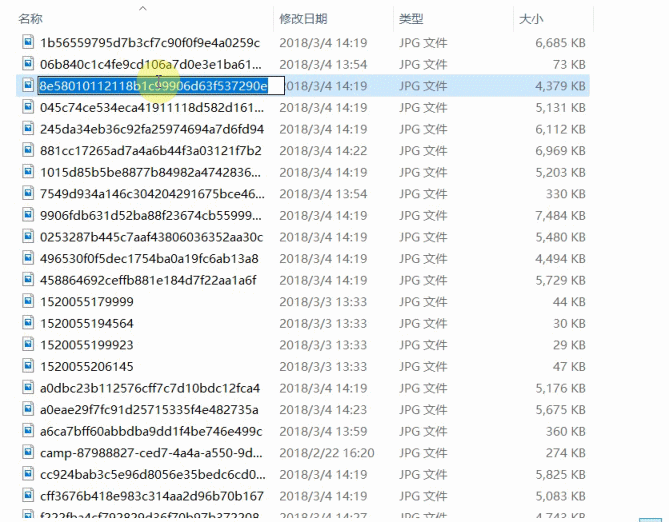Select file name 9906fdb631d52ba88f23674cb55999
Image resolution: width=669 pixels, height=522 pixels.
pos(151,216)
